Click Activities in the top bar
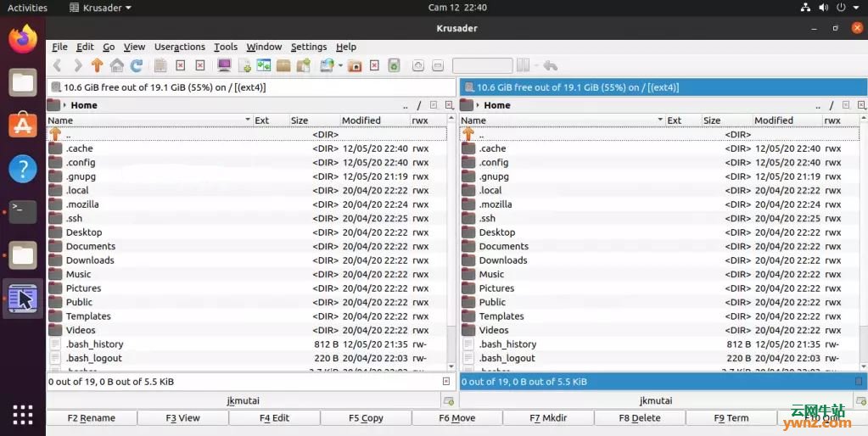868x436 pixels. [27, 8]
